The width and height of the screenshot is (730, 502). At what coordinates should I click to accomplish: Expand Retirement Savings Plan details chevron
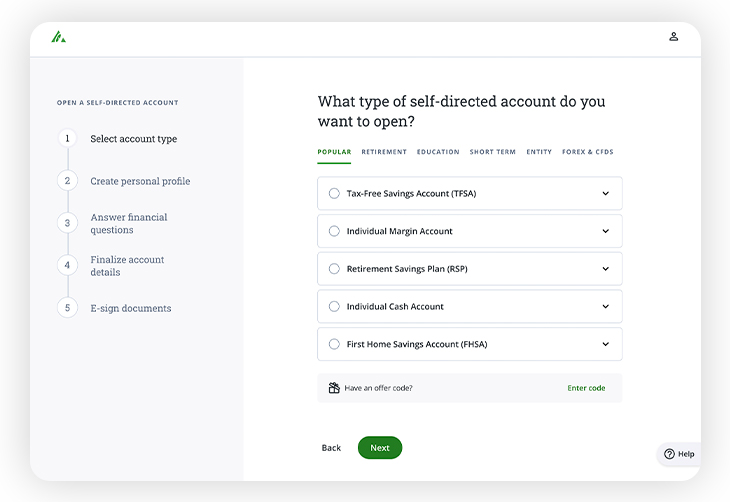[x=605, y=269]
